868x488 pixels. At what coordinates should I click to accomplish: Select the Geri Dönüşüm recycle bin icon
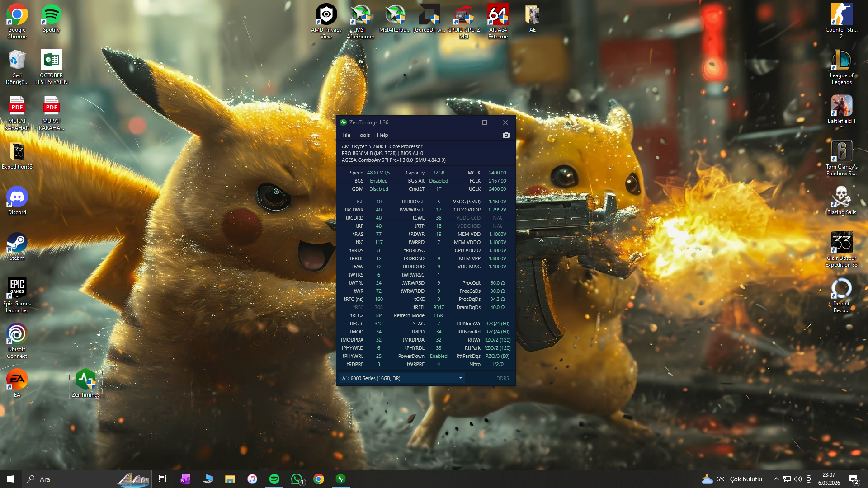[x=17, y=67]
